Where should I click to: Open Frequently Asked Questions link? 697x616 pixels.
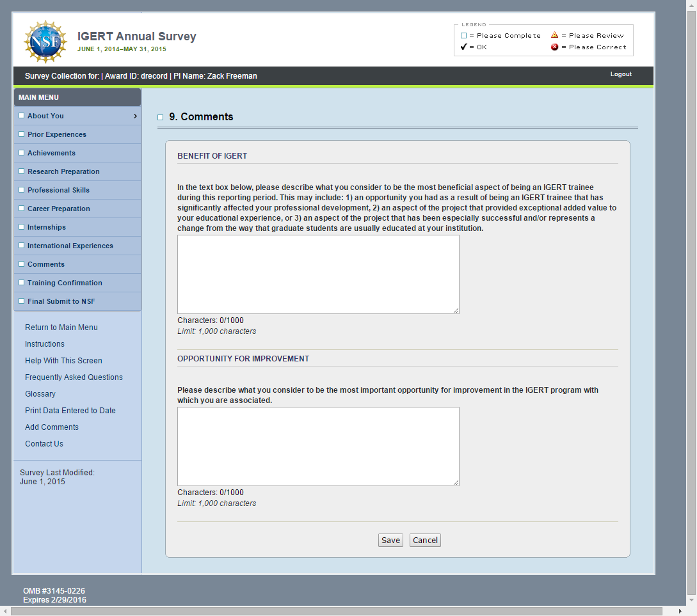pos(74,377)
